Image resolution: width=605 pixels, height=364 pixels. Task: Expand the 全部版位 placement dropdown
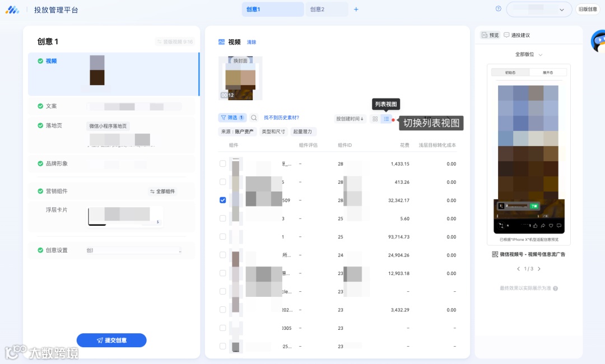coord(529,54)
